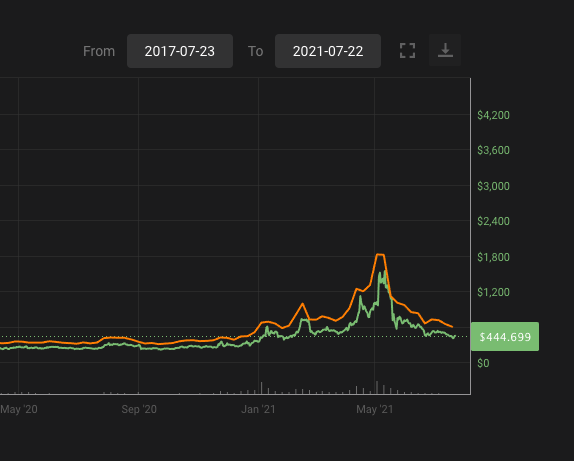Select the May '20 timeline marker
Viewport: 574px width, 461px height.
click(19, 409)
